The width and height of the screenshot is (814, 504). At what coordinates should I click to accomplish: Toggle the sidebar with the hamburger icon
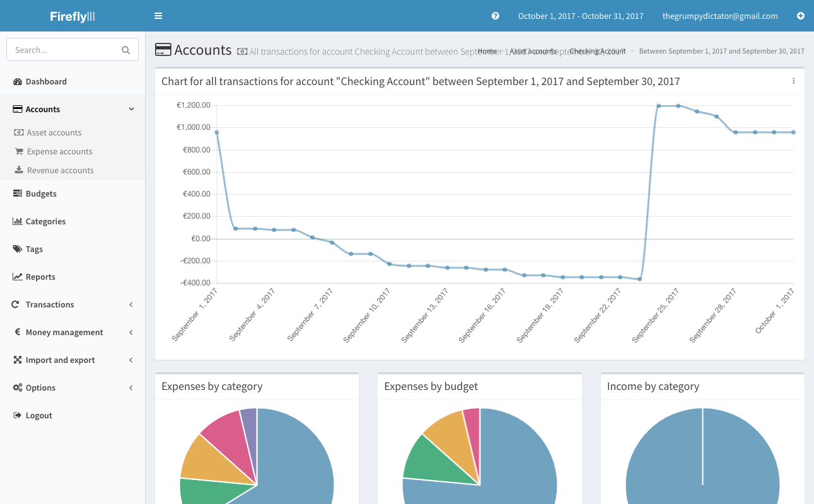pos(158,16)
